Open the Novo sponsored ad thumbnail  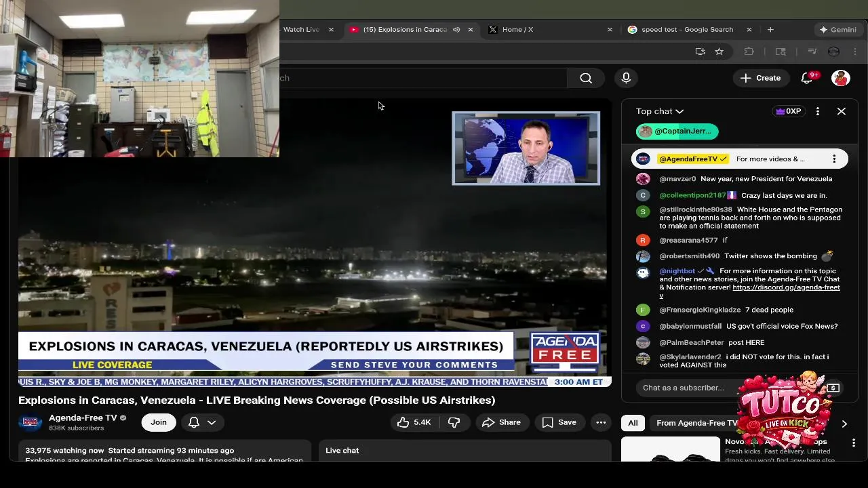(x=671, y=449)
